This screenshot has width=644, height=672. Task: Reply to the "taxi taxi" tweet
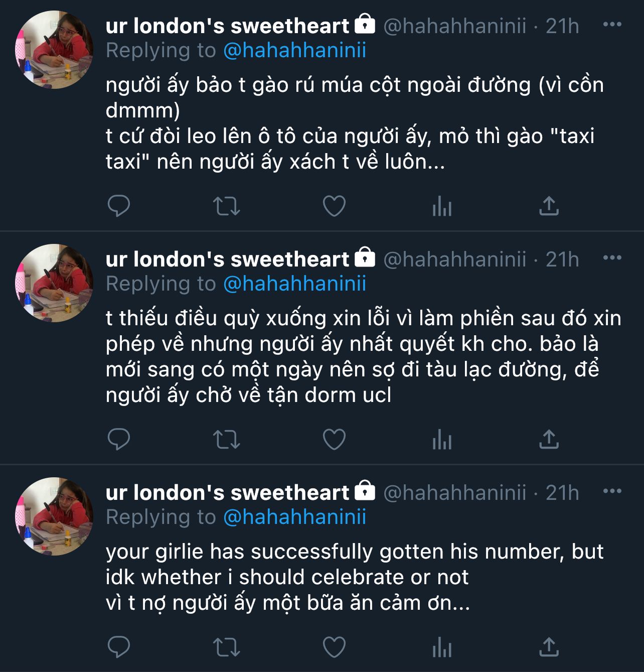pyautogui.click(x=119, y=206)
